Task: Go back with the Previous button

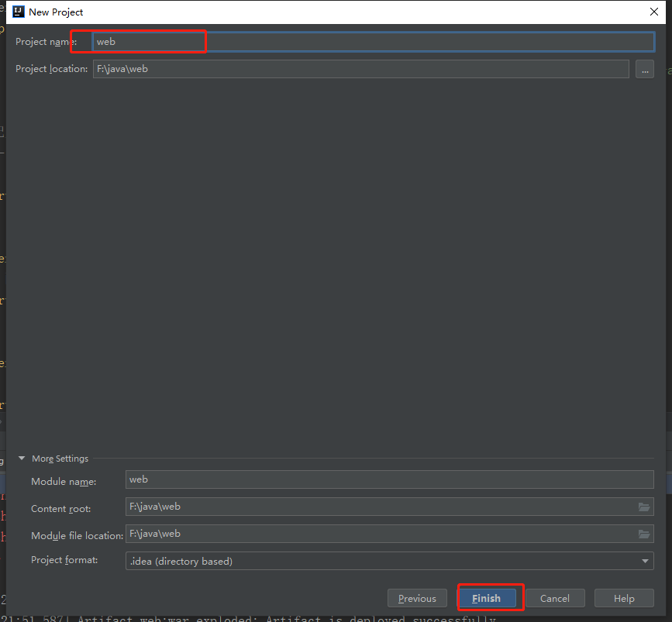Action: pyautogui.click(x=417, y=598)
